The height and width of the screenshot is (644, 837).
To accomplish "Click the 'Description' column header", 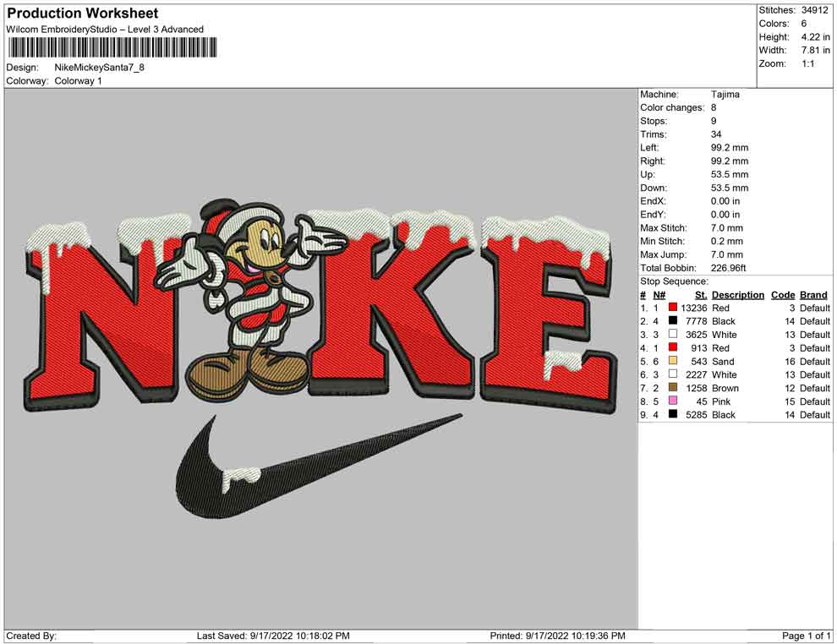I will 738,295.
